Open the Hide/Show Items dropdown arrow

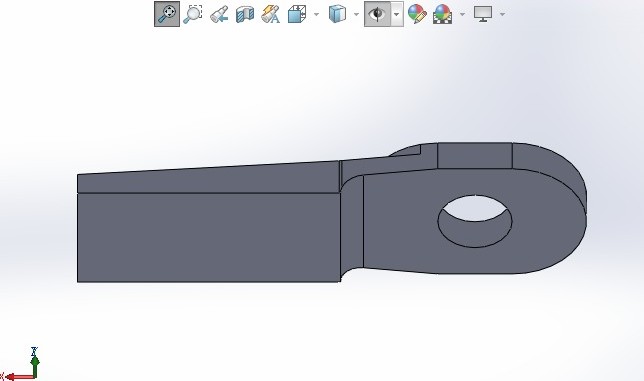(x=397, y=14)
